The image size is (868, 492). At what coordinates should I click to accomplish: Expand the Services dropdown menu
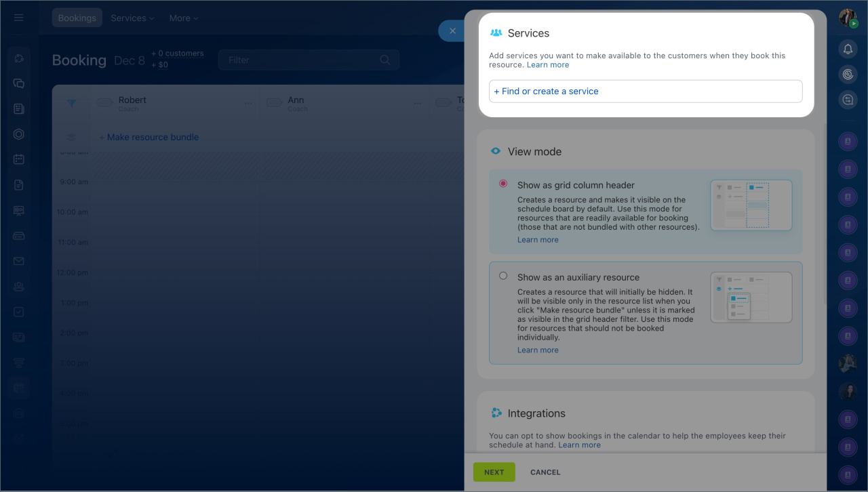(x=132, y=18)
